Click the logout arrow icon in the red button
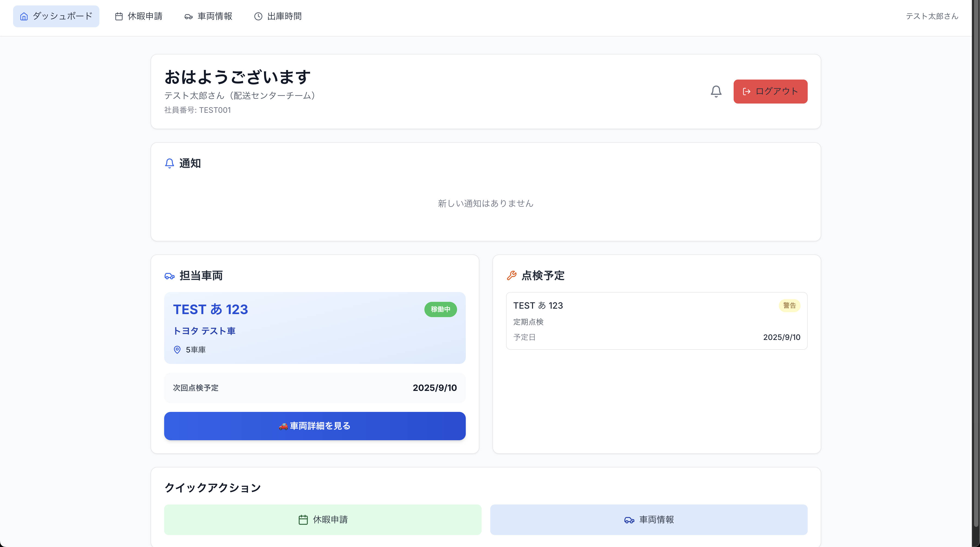Image resolution: width=980 pixels, height=547 pixels. [x=746, y=91]
